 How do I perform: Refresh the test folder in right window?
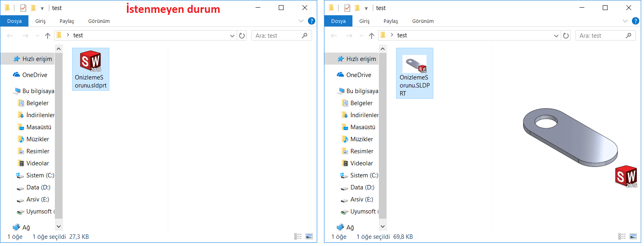click(x=566, y=36)
